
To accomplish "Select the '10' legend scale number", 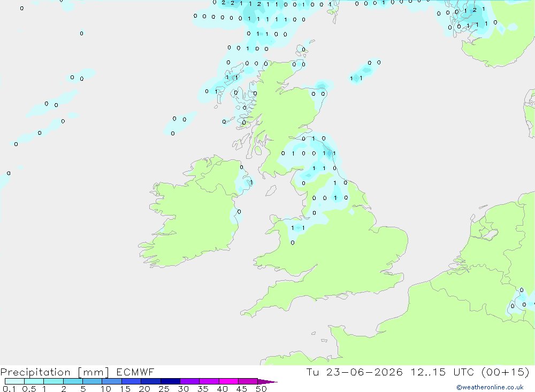I will (105, 389).
